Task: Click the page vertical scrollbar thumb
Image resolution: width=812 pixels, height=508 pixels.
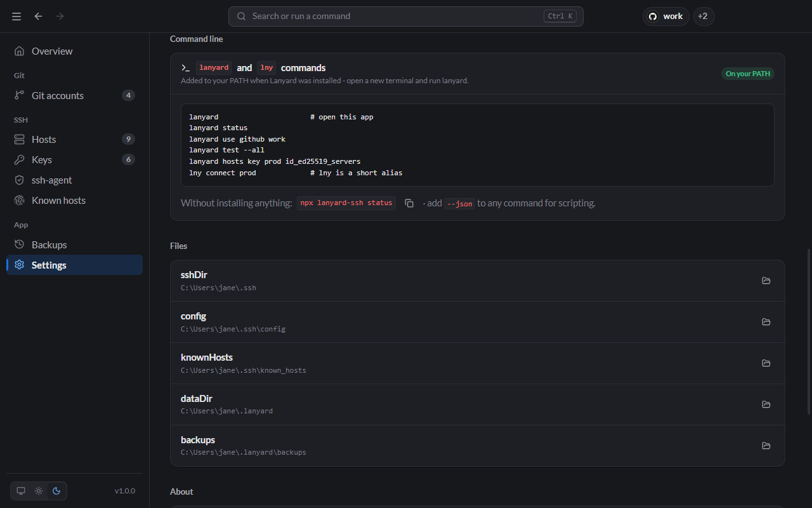Action: click(808, 331)
